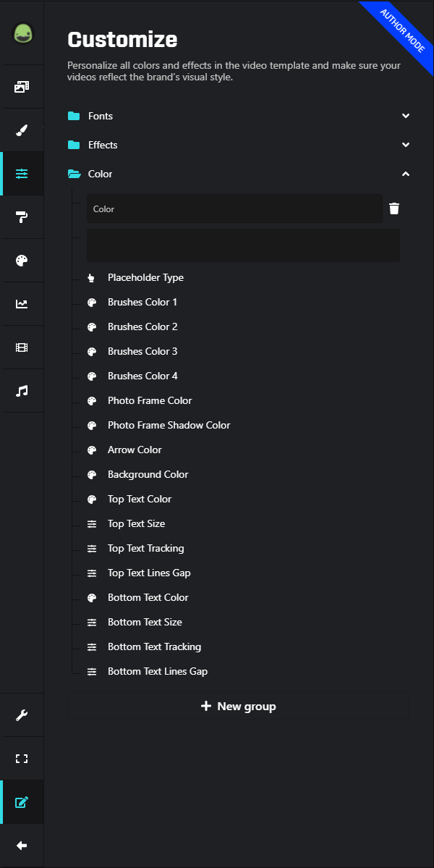
Task: Select Brushes Color 1 item
Action: pyautogui.click(x=142, y=302)
